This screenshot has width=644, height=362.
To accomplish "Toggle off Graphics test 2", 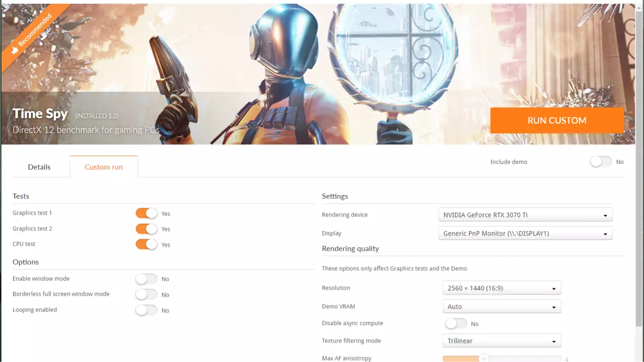I will tap(147, 229).
